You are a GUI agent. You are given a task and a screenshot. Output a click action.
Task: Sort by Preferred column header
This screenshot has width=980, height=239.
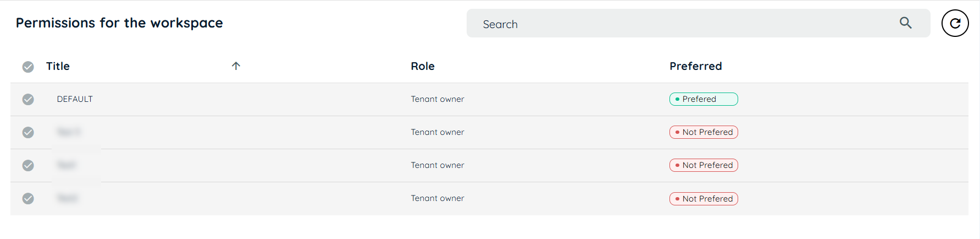695,66
